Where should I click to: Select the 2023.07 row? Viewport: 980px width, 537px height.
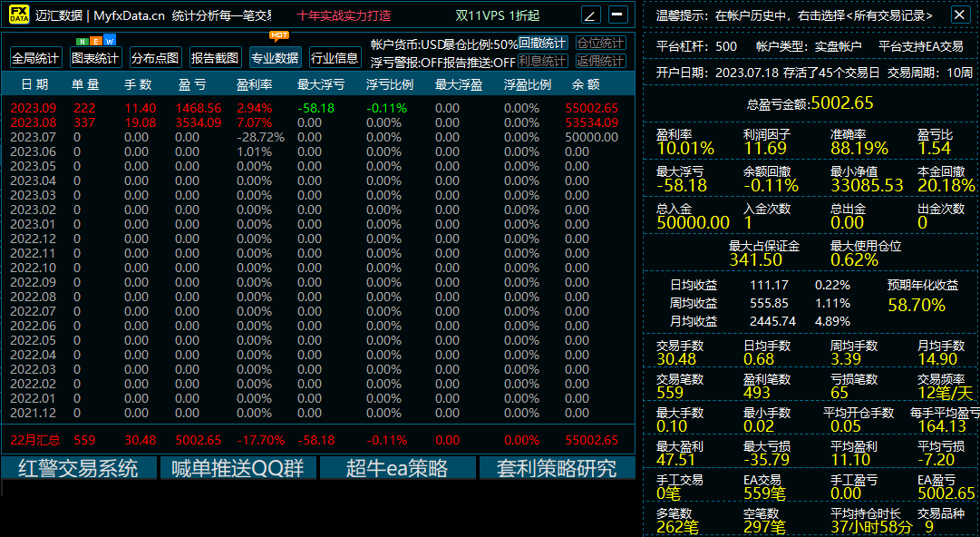pyautogui.click(x=317, y=137)
